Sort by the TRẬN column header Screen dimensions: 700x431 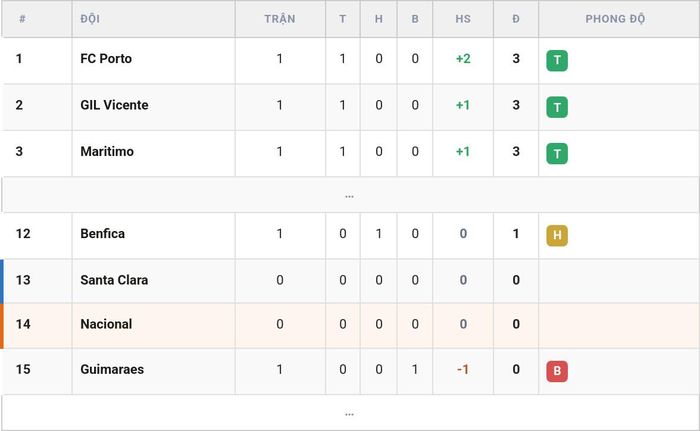pyautogui.click(x=279, y=19)
